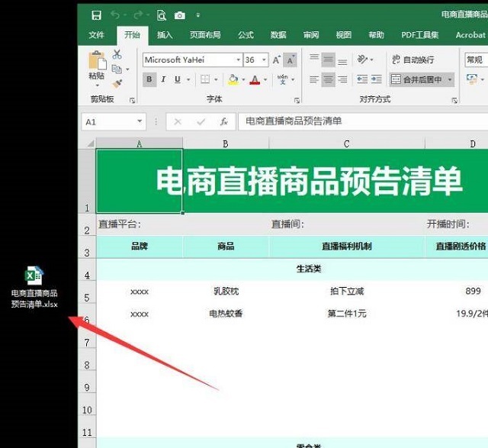Screen dimensions: 488x448
Task: Decrease font size with smaller A icon
Action: tap(290, 60)
